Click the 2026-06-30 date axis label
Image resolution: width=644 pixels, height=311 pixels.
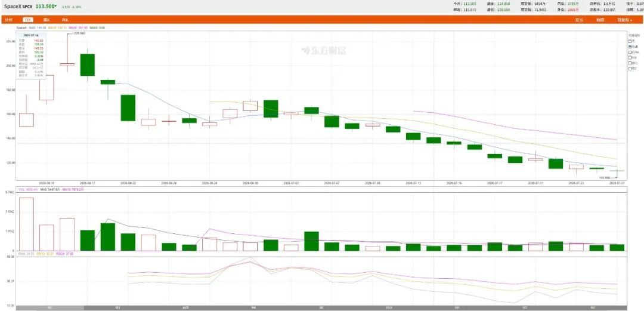coord(250,182)
